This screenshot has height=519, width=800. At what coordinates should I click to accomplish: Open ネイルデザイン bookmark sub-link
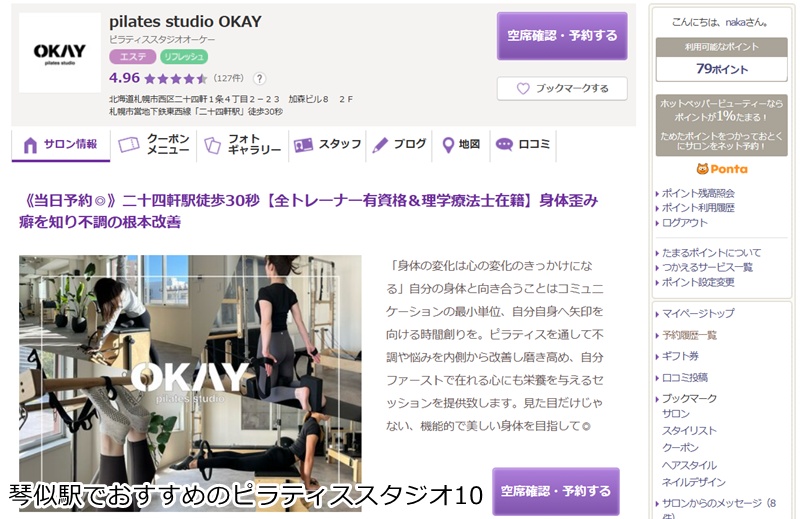point(693,482)
